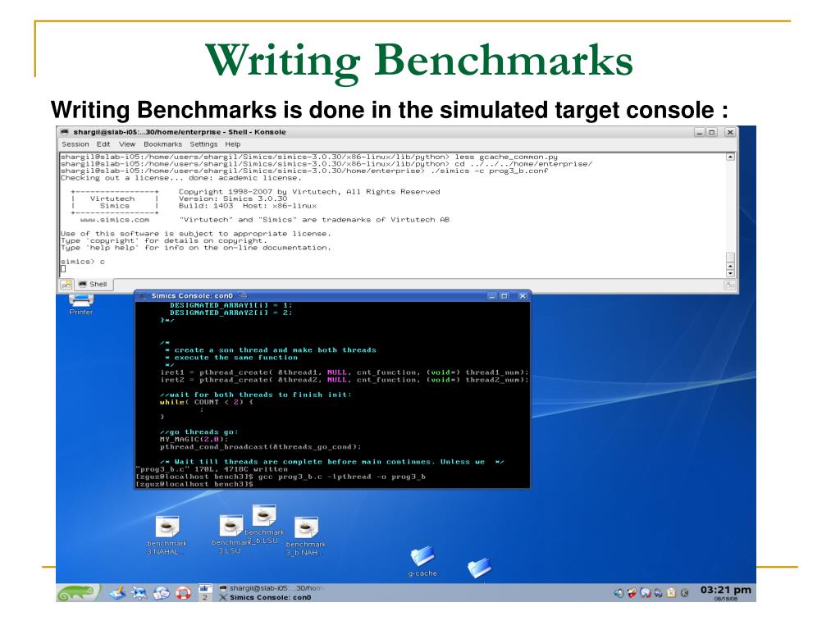Image resolution: width=840 pixels, height=630 pixels.
Task: Select the benchmark 3.LSU desktop file
Action: coord(231,535)
